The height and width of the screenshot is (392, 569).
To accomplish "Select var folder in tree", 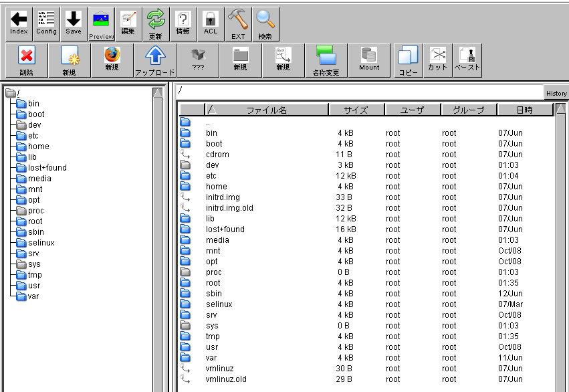I will pos(28,296).
